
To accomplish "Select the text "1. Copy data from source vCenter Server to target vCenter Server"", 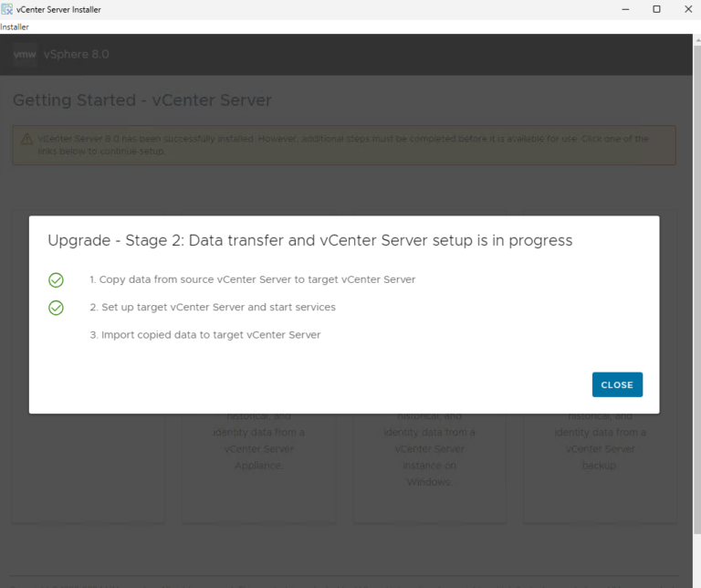I will [252, 279].
